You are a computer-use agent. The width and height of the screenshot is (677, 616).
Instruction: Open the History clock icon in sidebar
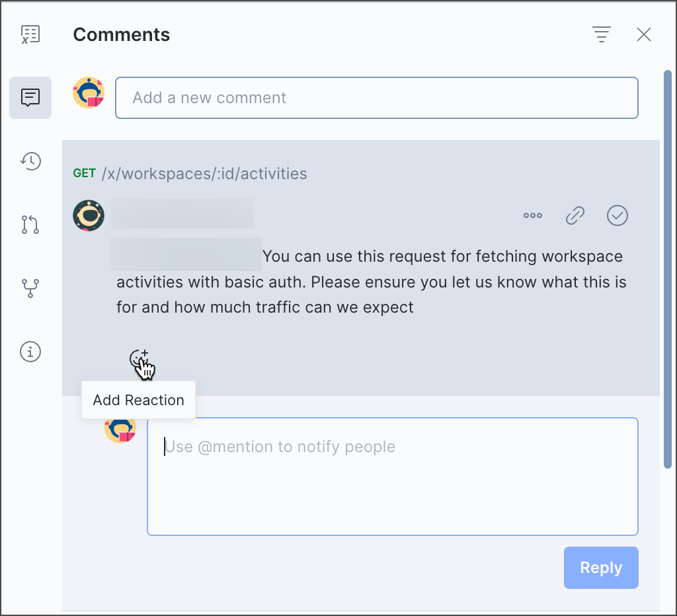click(x=30, y=161)
